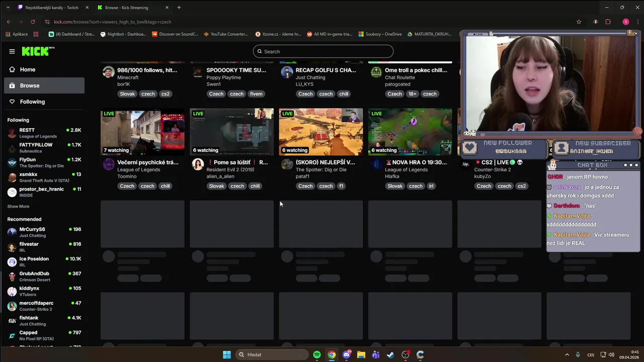
Task: Open pataf1 The Spotter stream thumbnail
Action: pyautogui.click(x=321, y=132)
